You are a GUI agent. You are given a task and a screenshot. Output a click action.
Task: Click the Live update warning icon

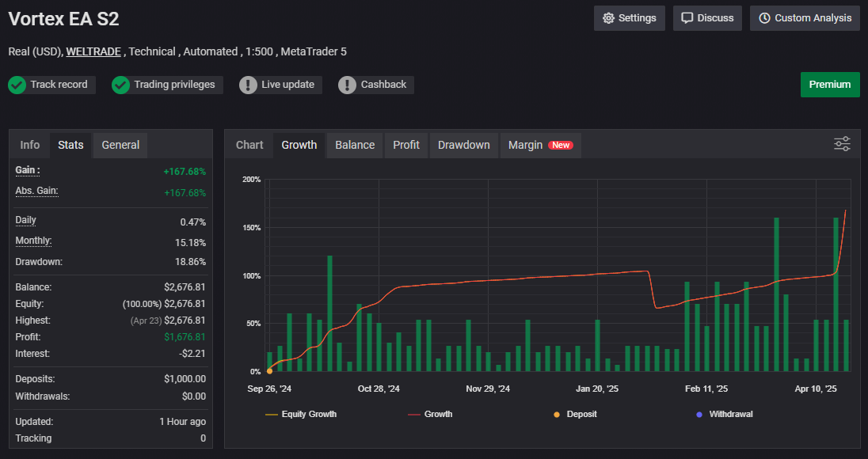click(249, 85)
